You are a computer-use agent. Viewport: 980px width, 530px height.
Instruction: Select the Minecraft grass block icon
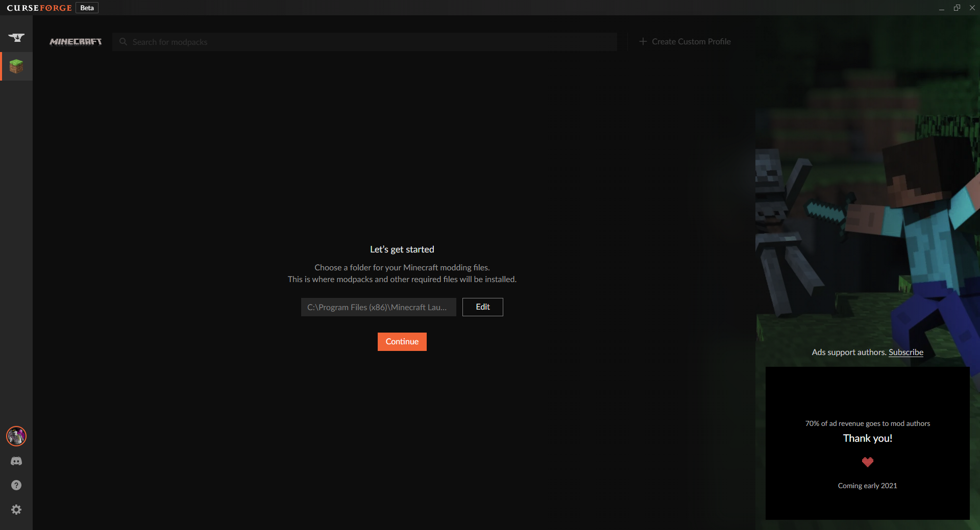(16, 66)
